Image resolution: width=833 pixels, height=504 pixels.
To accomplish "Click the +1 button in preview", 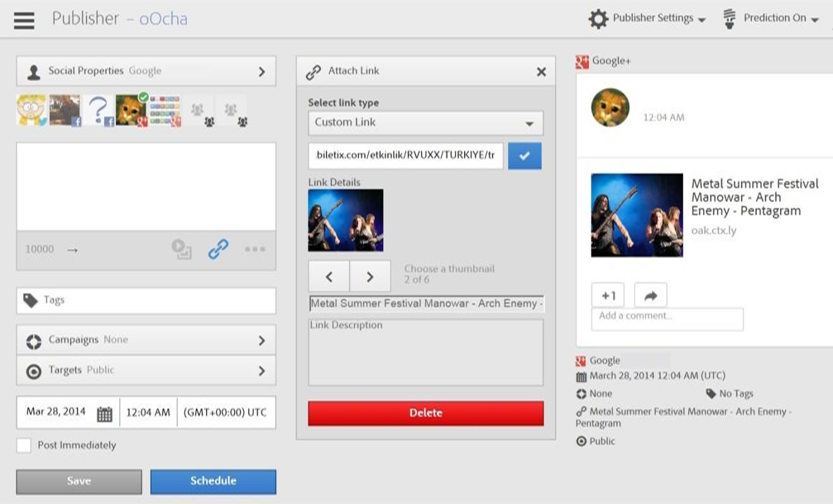I will point(608,295).
